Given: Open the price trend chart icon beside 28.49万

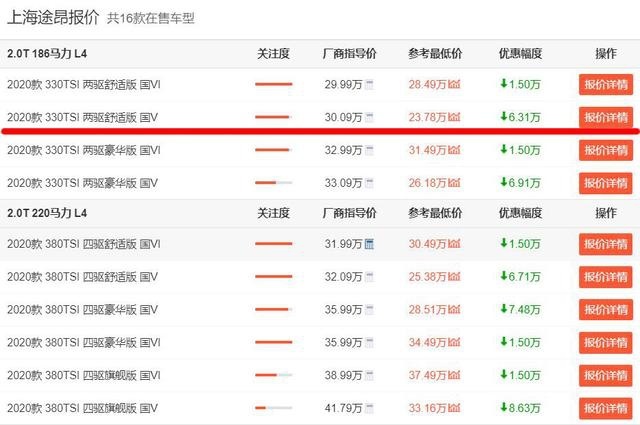Looking at the screenshot, I should point(454,85).
